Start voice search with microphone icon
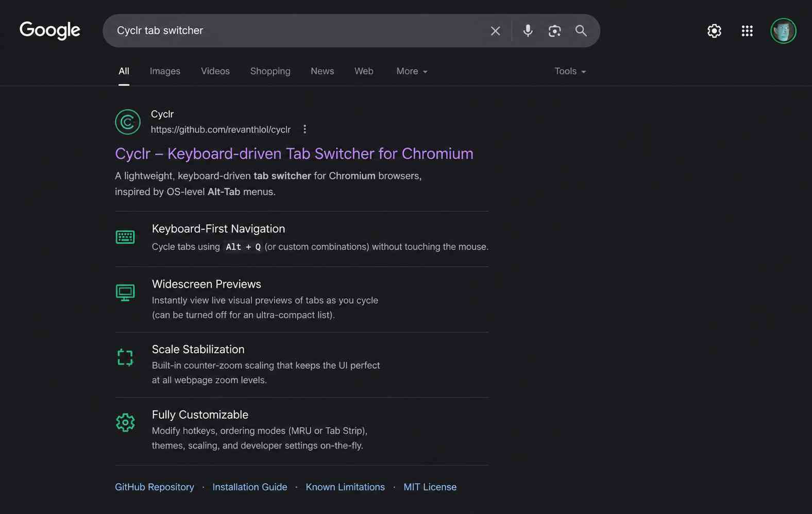This screenshot has height=514, width=812. pyautogui.click(x=528, y=30)
